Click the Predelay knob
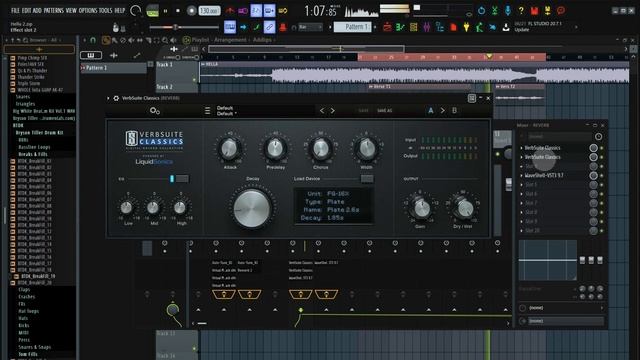This screenshot has height=360, width=640. [x=276, y=149]
